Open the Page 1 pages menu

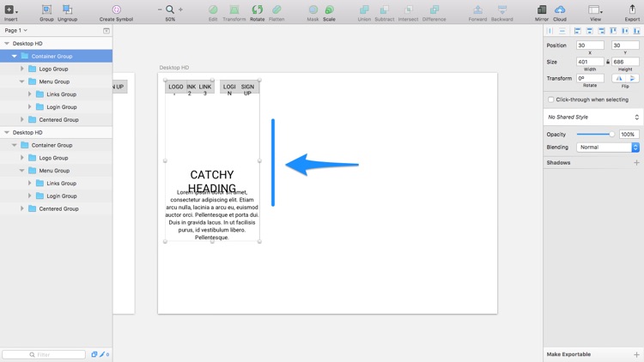pos(16,30)
